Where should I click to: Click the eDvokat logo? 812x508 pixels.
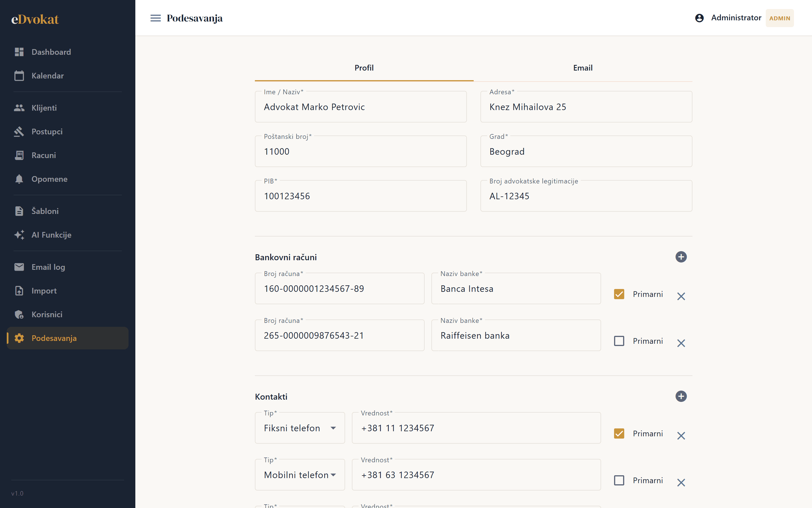pyautogui.click(x=35, y=19)
